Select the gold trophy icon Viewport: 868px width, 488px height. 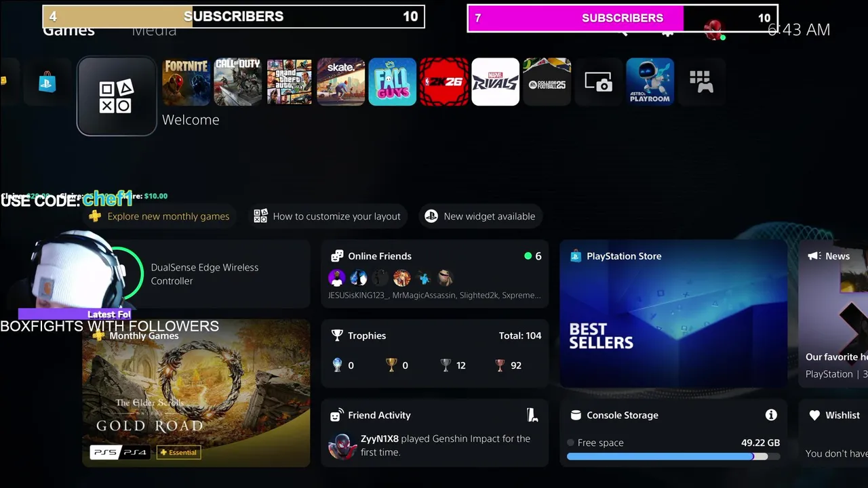pyautogui.click(x=391, y=365)
